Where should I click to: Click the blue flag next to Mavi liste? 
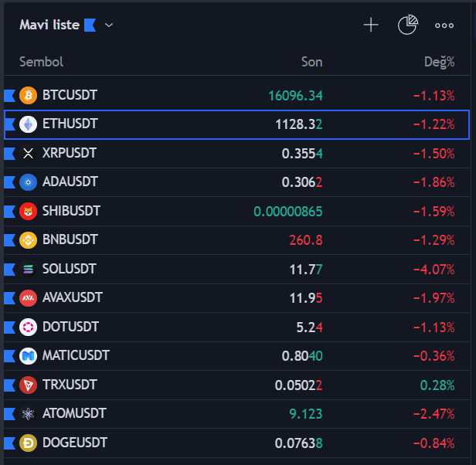tap(90, 25)
